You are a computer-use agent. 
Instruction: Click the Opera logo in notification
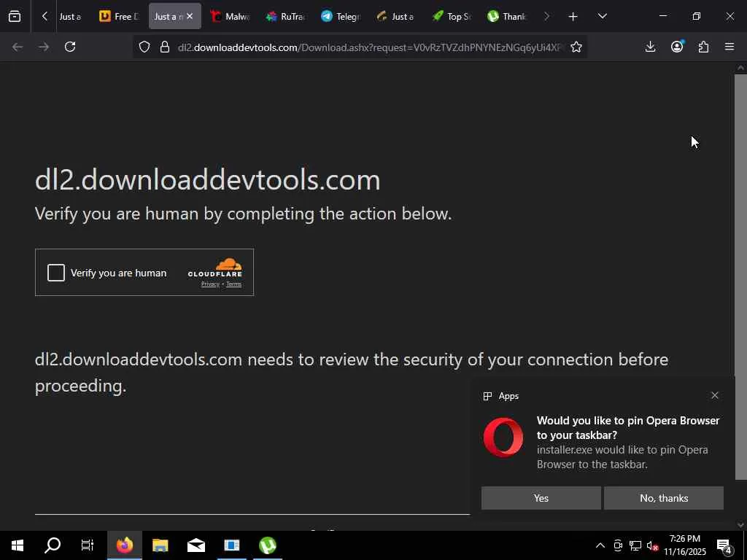(x=503, y=437)
